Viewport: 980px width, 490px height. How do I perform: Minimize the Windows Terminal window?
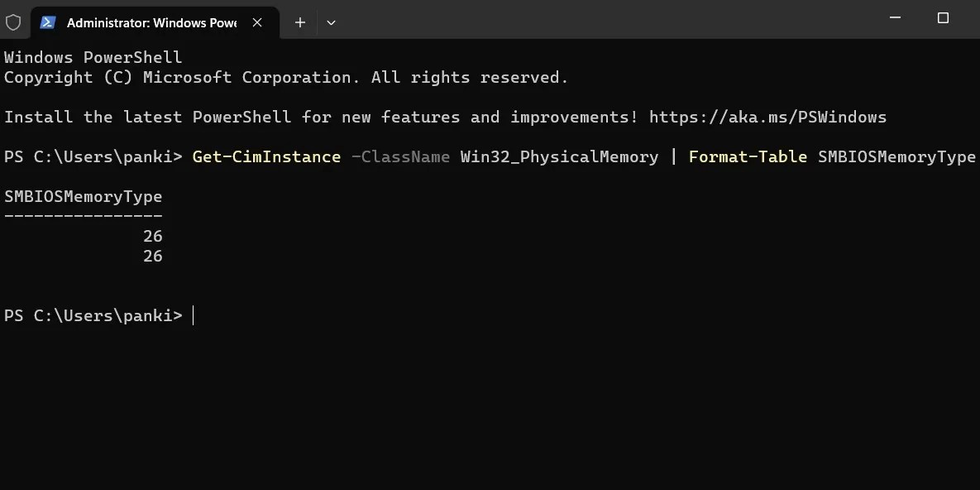(895, 17)
